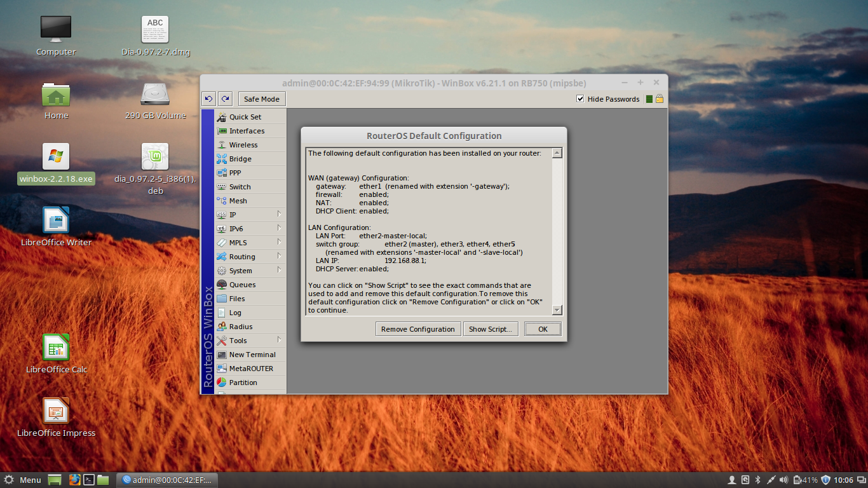This screenshot has width=868, height=488.
Task: Click the 10:06 clock in panel
Action: click(843, 480)
